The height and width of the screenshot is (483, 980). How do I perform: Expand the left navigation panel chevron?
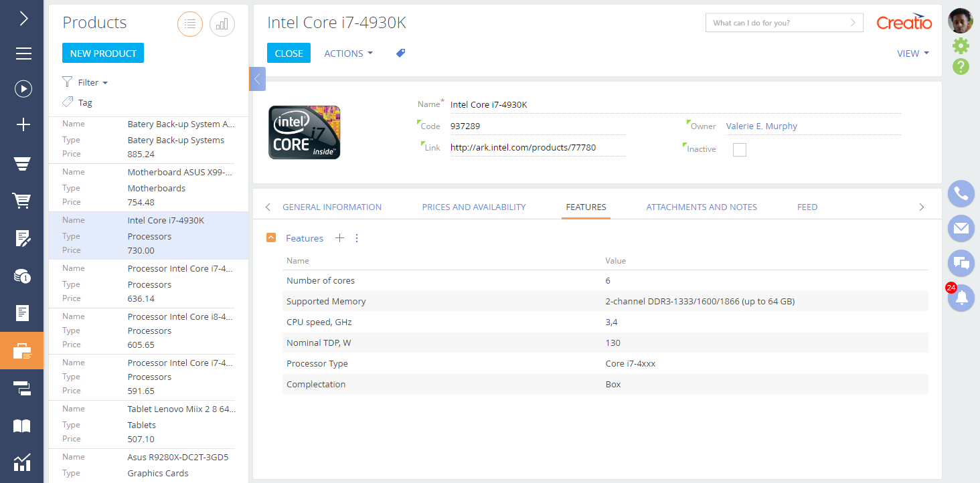click(x=23, y=18)
